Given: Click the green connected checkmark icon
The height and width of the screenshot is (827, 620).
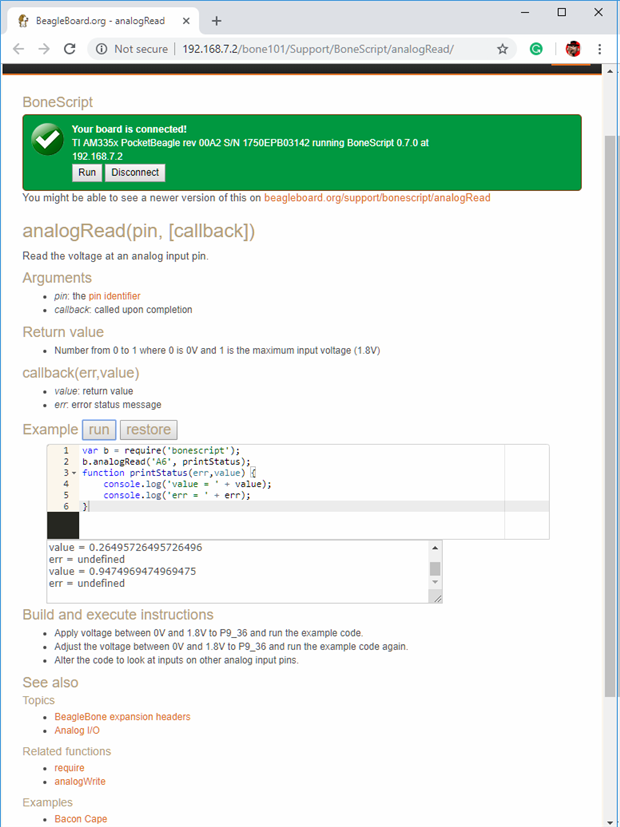Looking at the screenshot, I should pyautogui.click(x=47, y=139).
